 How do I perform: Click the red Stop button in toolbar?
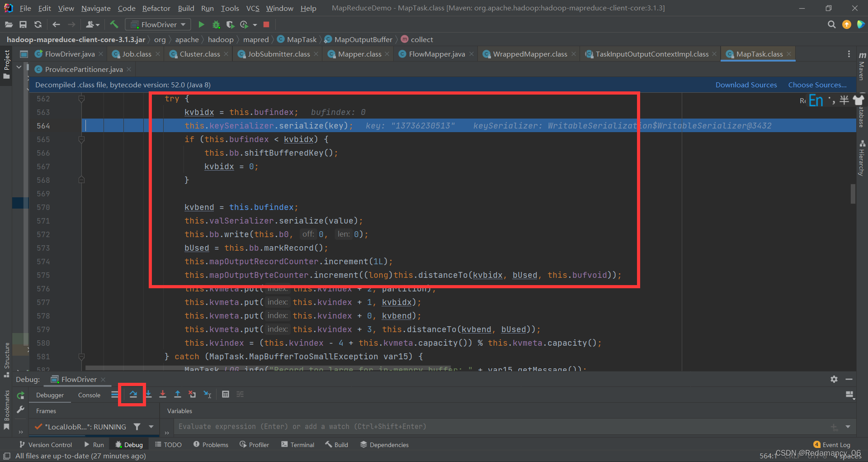click(266, 24)
